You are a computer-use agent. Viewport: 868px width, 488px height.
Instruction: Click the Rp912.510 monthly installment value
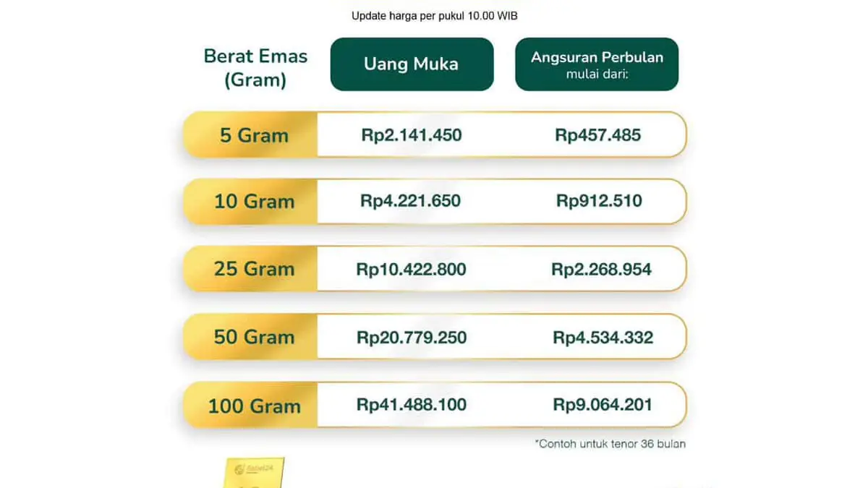coord(599,201)
